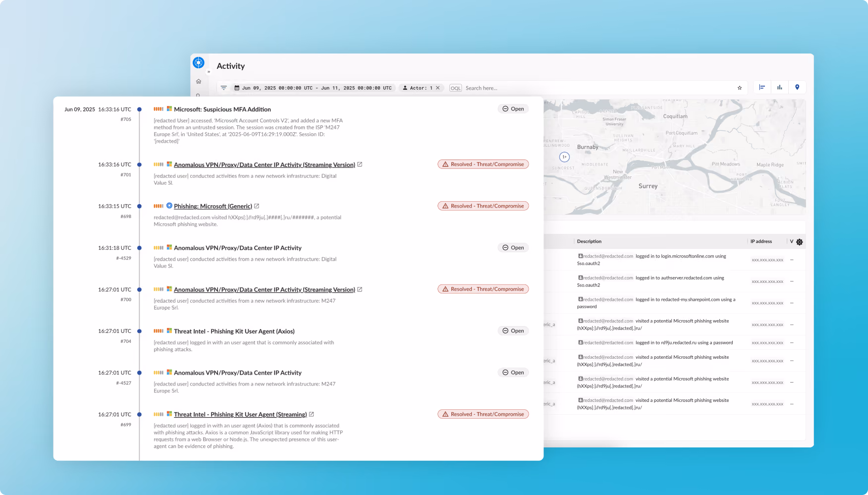Open Phishing: Microsoft (Generic) alert link
This screenshot has height=495, width=868.
point(213,207)
